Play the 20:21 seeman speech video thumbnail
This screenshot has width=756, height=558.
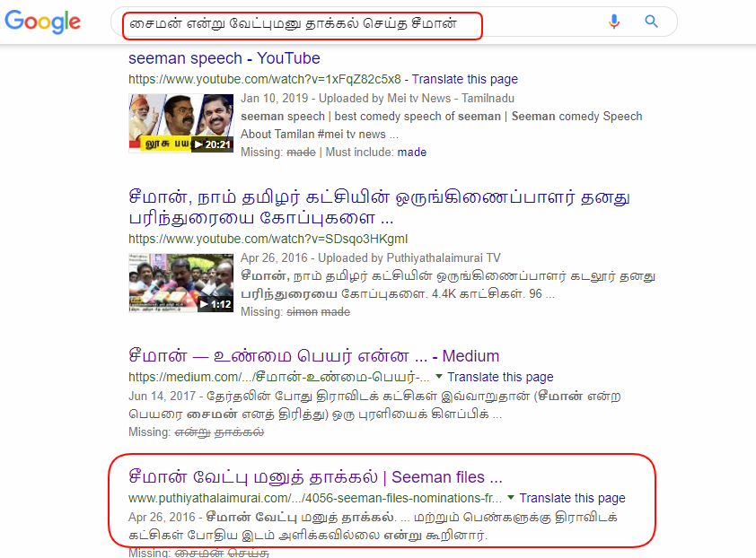(x=181, y=124)
